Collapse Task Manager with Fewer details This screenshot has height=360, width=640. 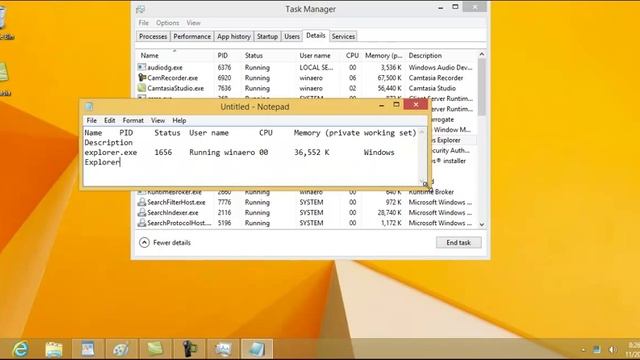165,242
